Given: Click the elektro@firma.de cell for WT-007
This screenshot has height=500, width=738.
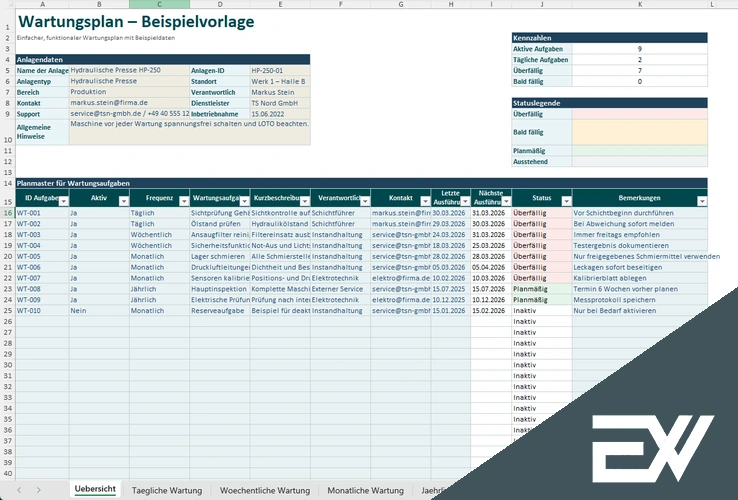Looking at the screenshot, I should point(401,278).
